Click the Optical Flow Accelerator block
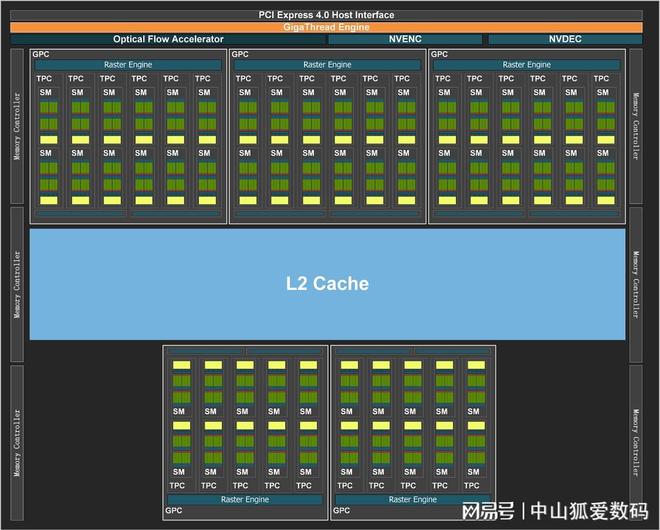The height and width of the screenshot is (530, 660). point(168,39)
